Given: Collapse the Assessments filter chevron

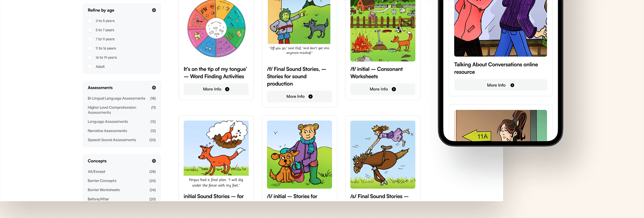Looking at the screenshot, I should tap(154, 88).
